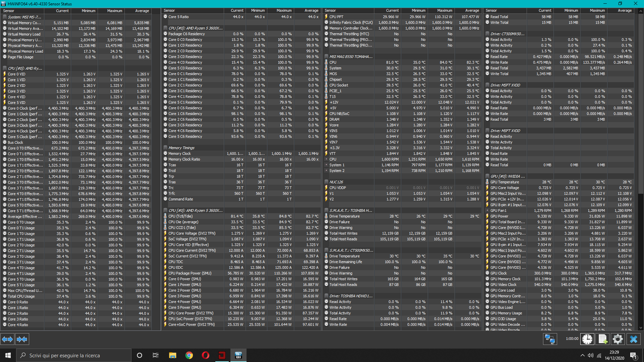This screenshot has width=644, height=362.
Task: Click the thermometer icon beside GPU Temperature
Action: 488,182
